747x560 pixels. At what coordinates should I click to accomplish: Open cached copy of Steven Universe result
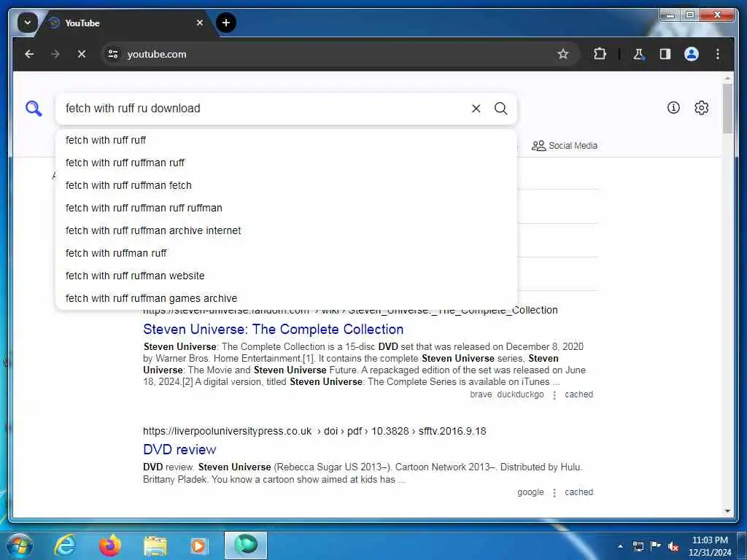578,394
